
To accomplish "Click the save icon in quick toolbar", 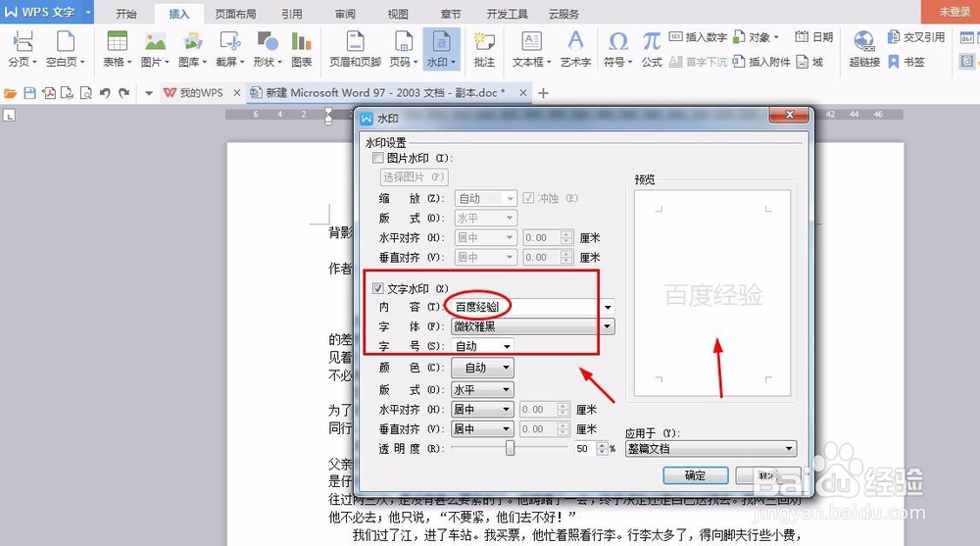I will [x=28, y=93].
